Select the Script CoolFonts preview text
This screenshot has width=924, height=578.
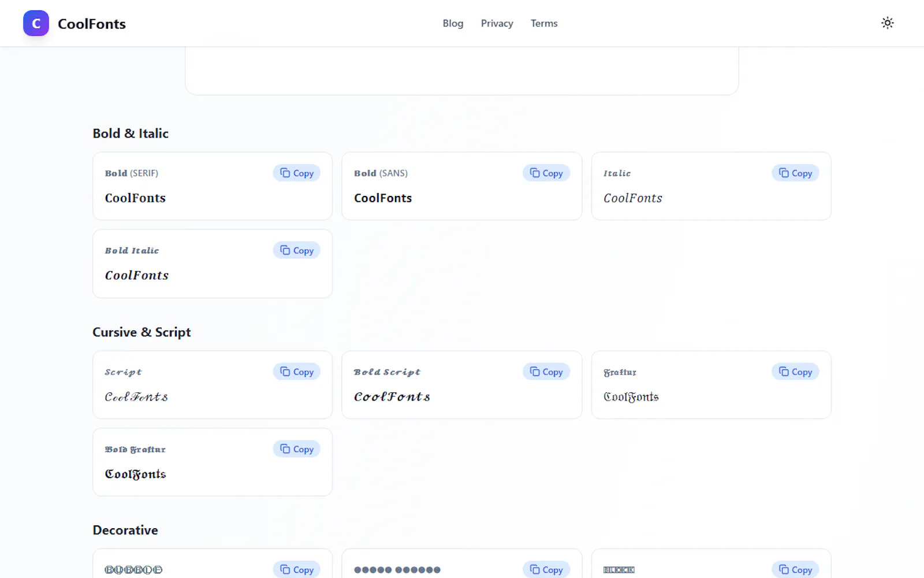136,397
